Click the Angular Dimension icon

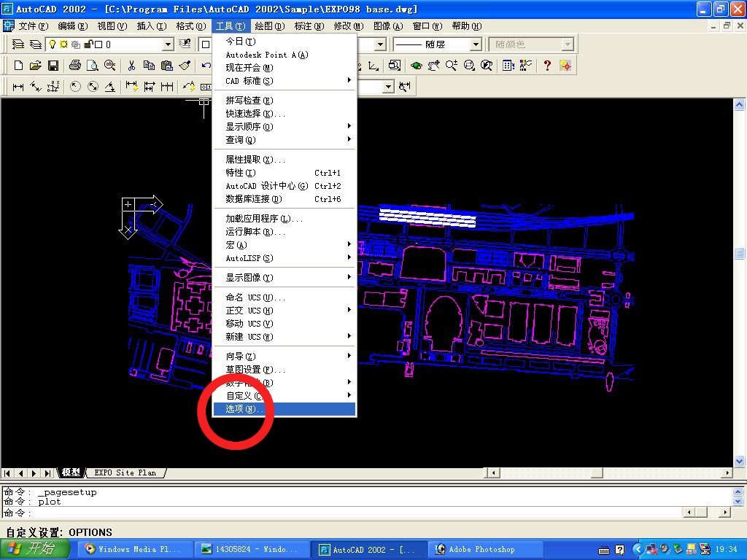point(109,87)
